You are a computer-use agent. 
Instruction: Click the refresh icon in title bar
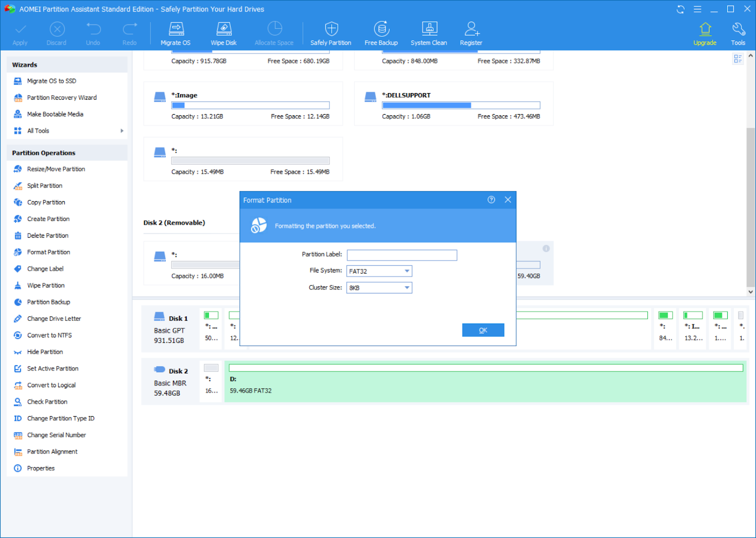(x=680, y=9)
